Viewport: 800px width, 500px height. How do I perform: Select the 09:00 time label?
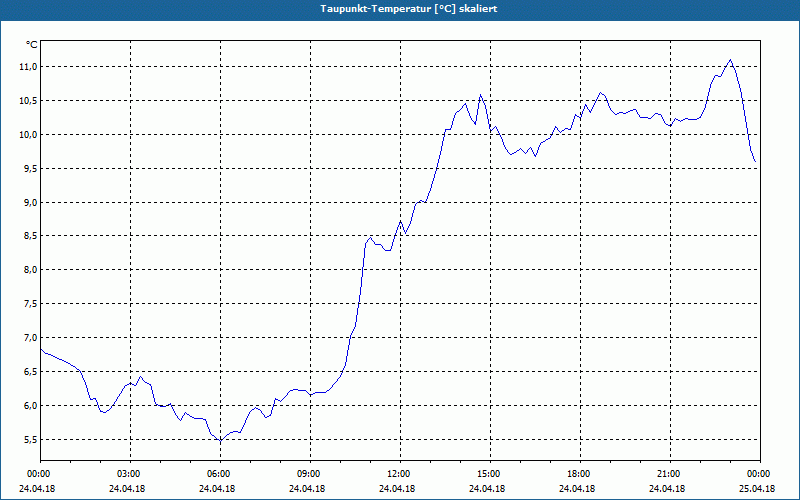308,474
